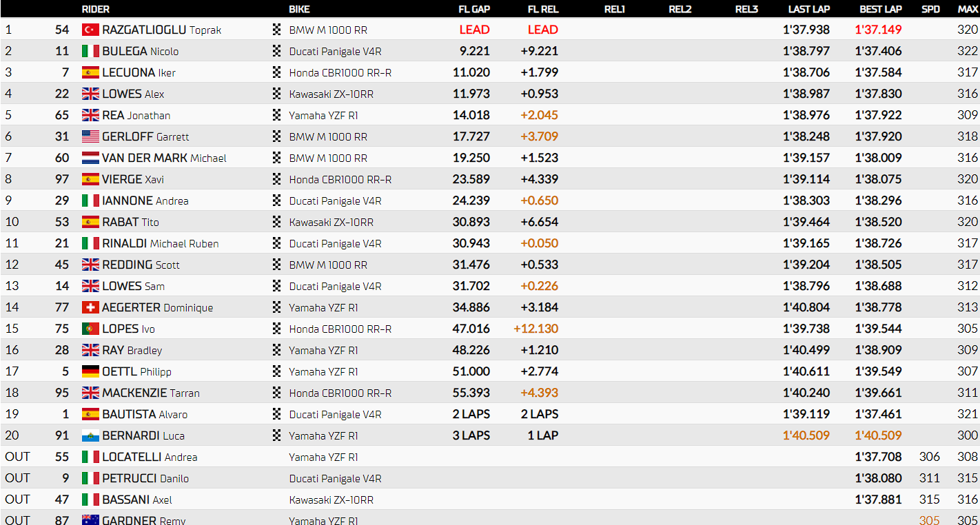Click the LOCATELLI Andrea rider name
This screenshot has width=980, height=525.
click(150, 457)
